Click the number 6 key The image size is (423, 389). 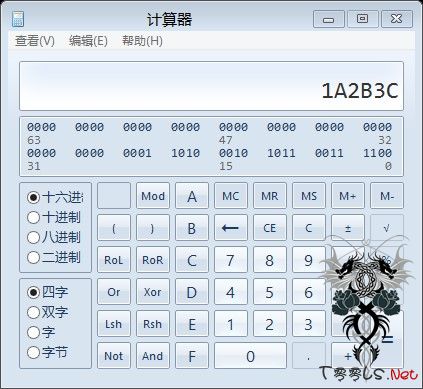click(309, 292)
